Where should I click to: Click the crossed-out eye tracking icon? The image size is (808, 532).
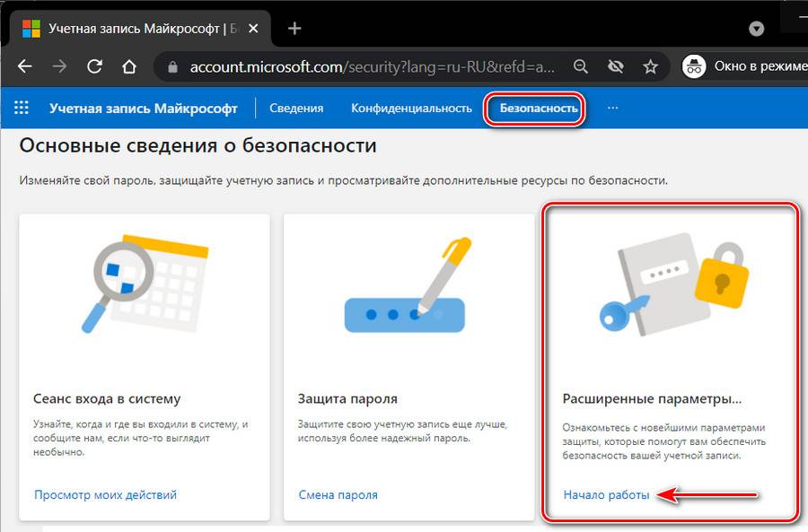pos(616,66)
